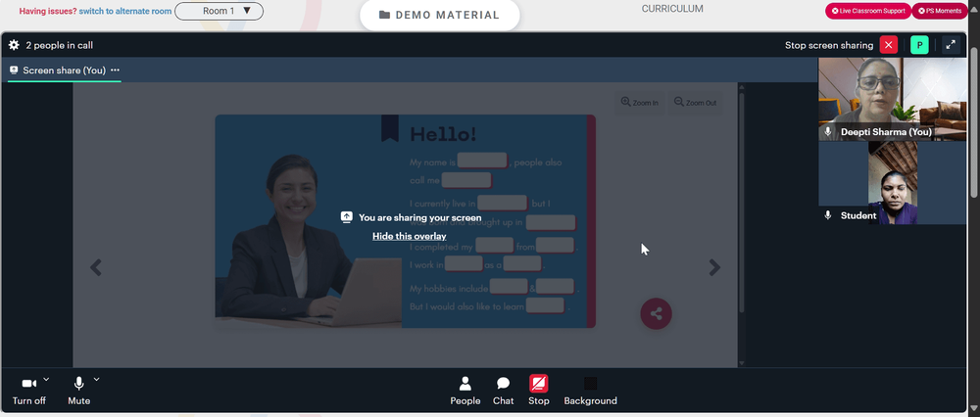Expand camera options chevron

(x=46, y=379)
